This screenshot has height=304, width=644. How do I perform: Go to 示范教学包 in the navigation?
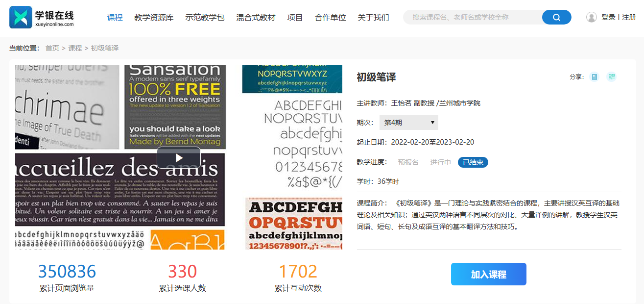click(205, 17)
